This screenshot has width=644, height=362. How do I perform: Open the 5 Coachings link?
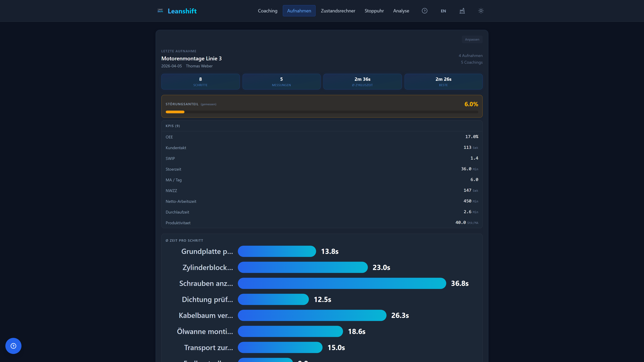pyautogui.click(x=471, y=62)
